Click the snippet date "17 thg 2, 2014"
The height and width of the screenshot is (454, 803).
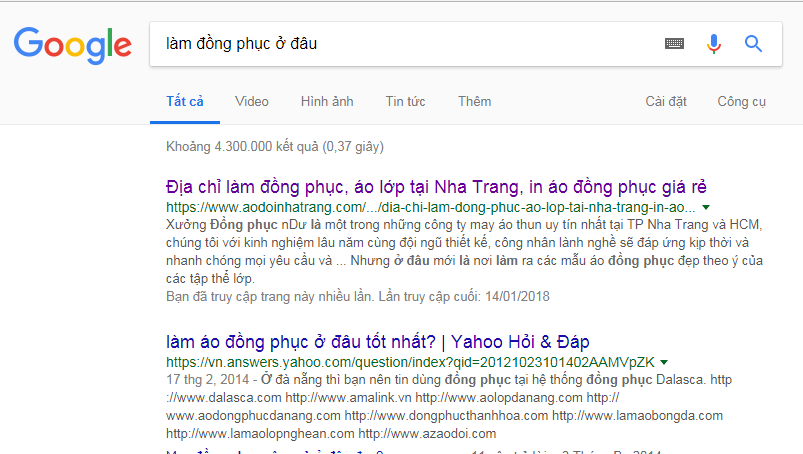pos(207,380)
